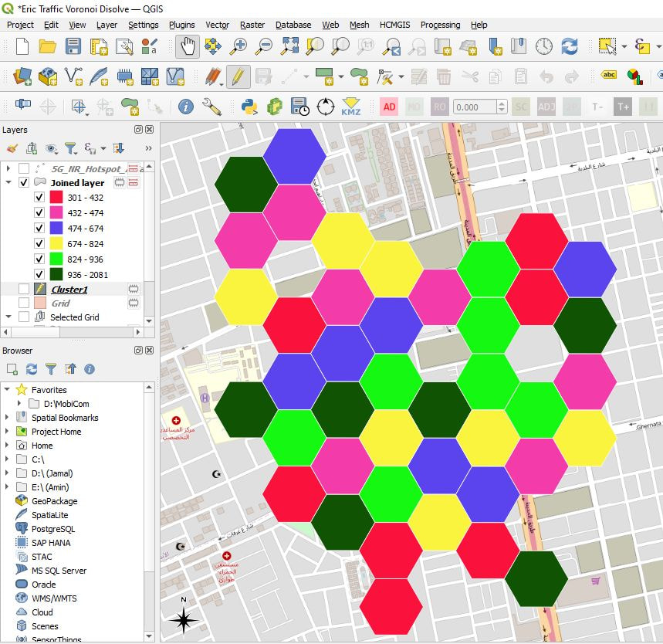The width and height of the screenshot is (663, 644).
Task: Expand the Spatial Bookmarks browser node
Action: [x=8, y=418]
